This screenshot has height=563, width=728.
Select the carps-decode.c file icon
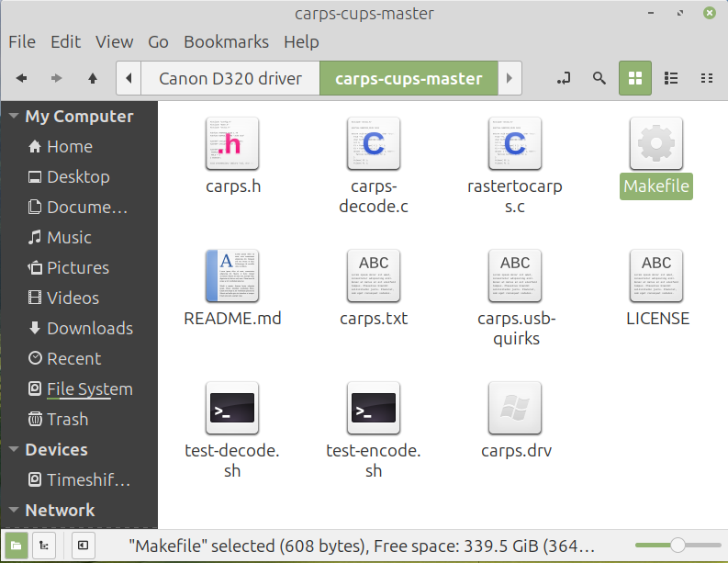point(374,143)
